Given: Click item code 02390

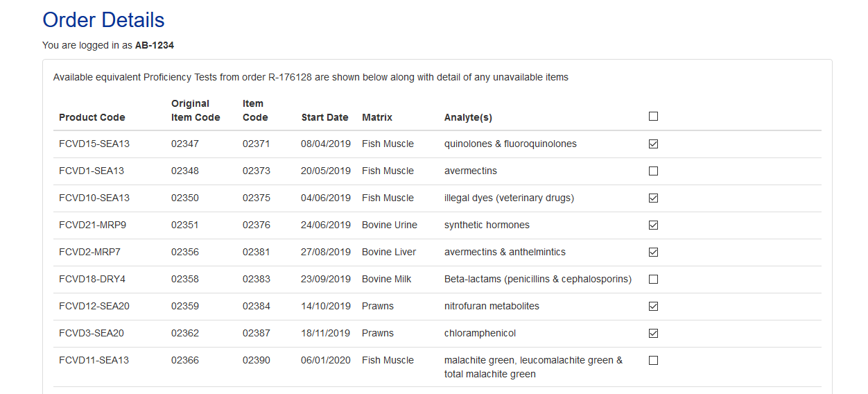Looking at the screenshot, I should [257, 360].
